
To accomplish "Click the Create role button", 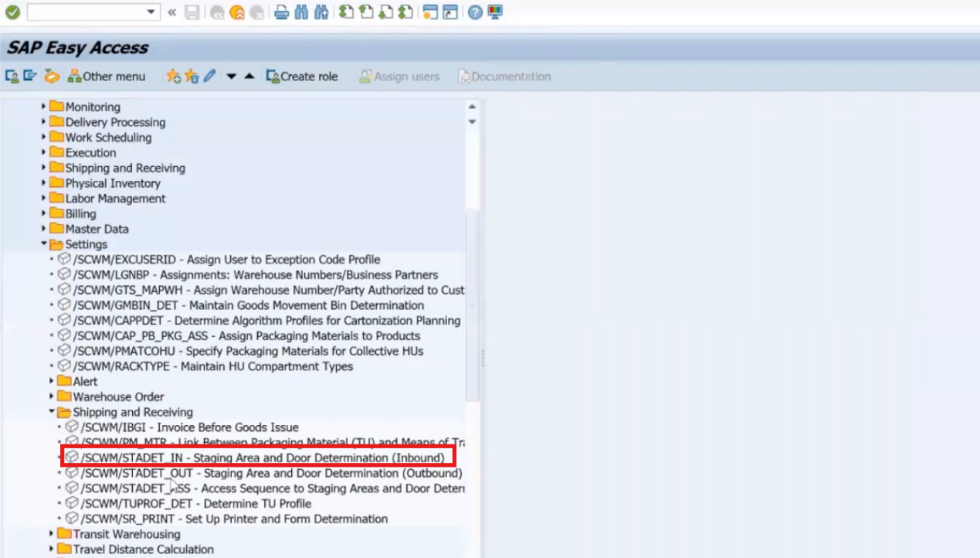I will pyautogui.click(x=302, y=76).
